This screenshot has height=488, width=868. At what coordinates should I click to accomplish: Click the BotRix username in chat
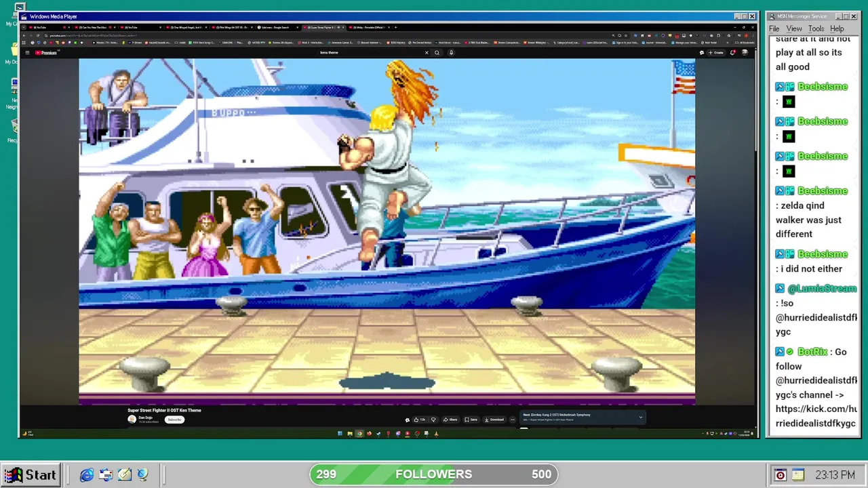coord(814,352)
